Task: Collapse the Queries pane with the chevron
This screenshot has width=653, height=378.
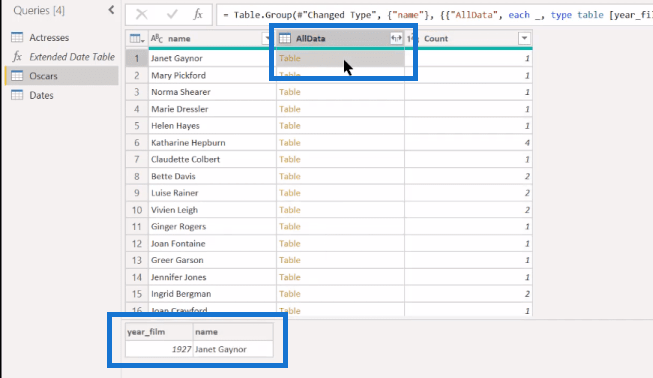Action: coord(111,10)
